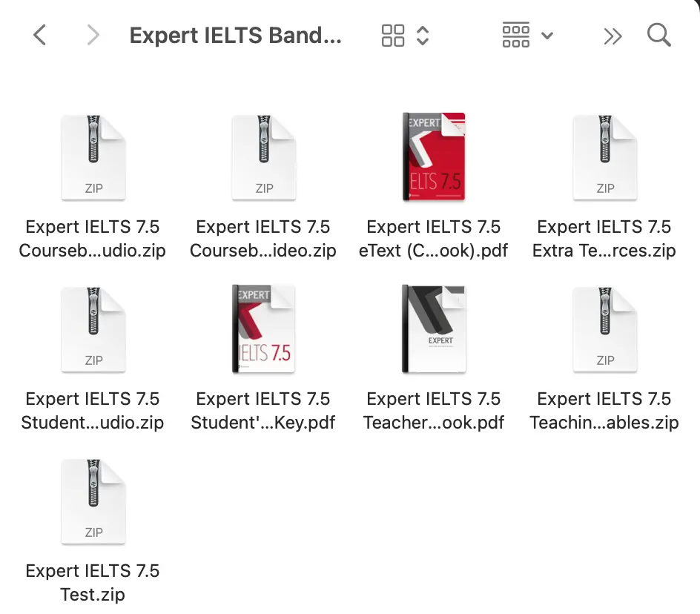The height and width of the screenshot is (614, 700).
Task: Switch view mode with icon-view selector
Action: click(393, 35)
